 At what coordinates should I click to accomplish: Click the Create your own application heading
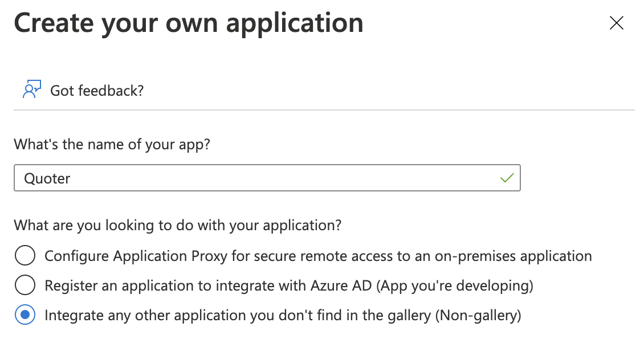(x=189, y=23)
